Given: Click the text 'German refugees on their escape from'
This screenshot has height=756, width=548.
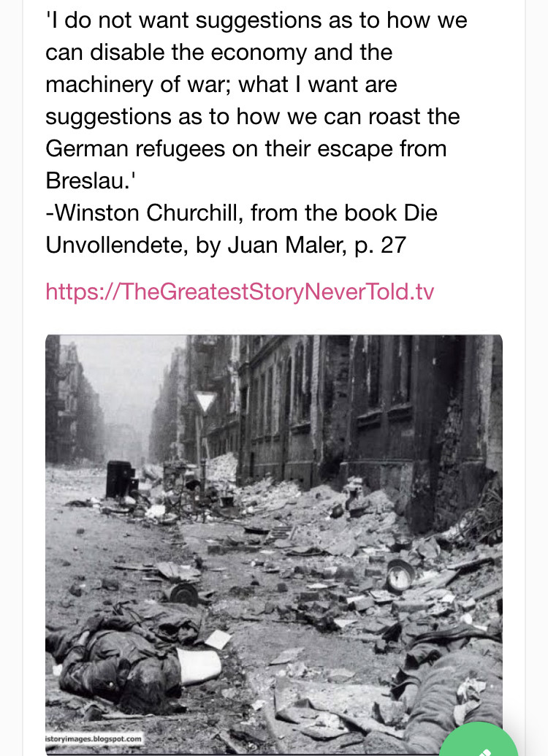Looking at the screenshot, I should 246,148.
